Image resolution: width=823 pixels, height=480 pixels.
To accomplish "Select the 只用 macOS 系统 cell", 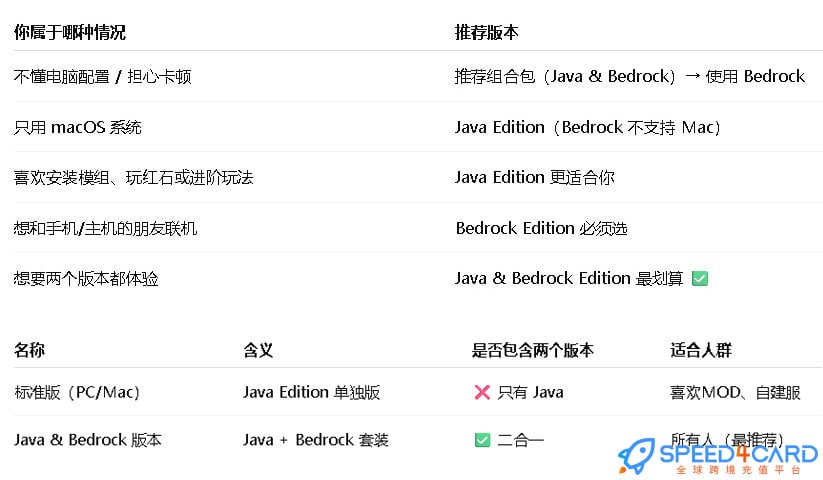I will (x=78, y=127).
